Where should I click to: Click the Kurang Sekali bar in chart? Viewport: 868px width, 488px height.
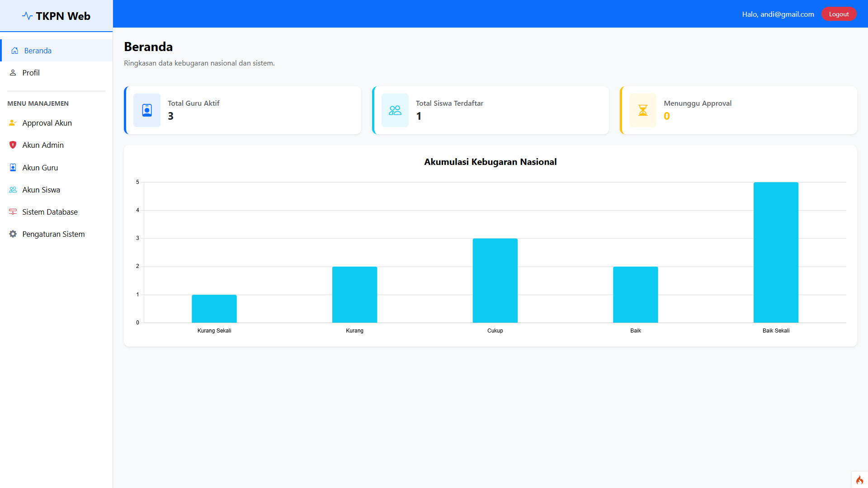[x=214, y=309]
